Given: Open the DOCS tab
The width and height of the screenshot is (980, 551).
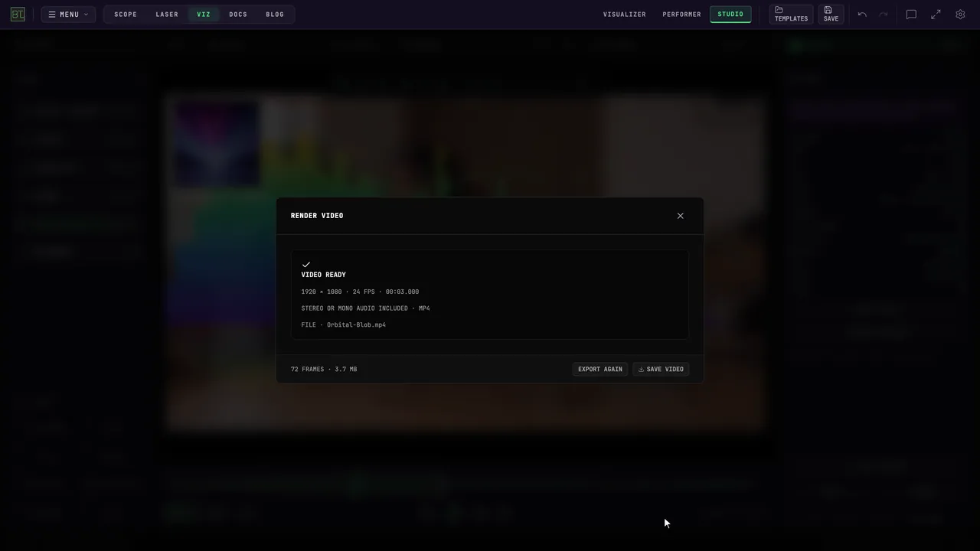Looking at the screenshot, I should click(238, 15).
